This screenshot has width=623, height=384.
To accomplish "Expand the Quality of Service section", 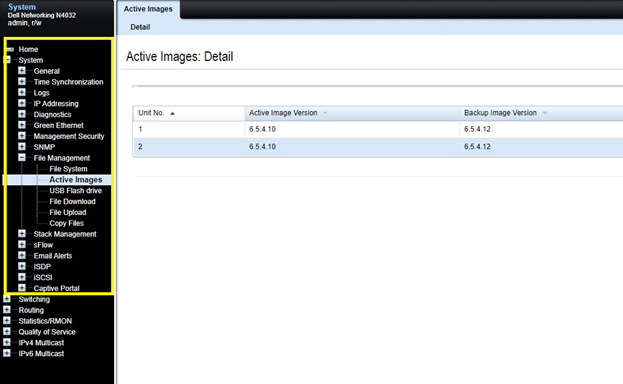I will point(7,332).
